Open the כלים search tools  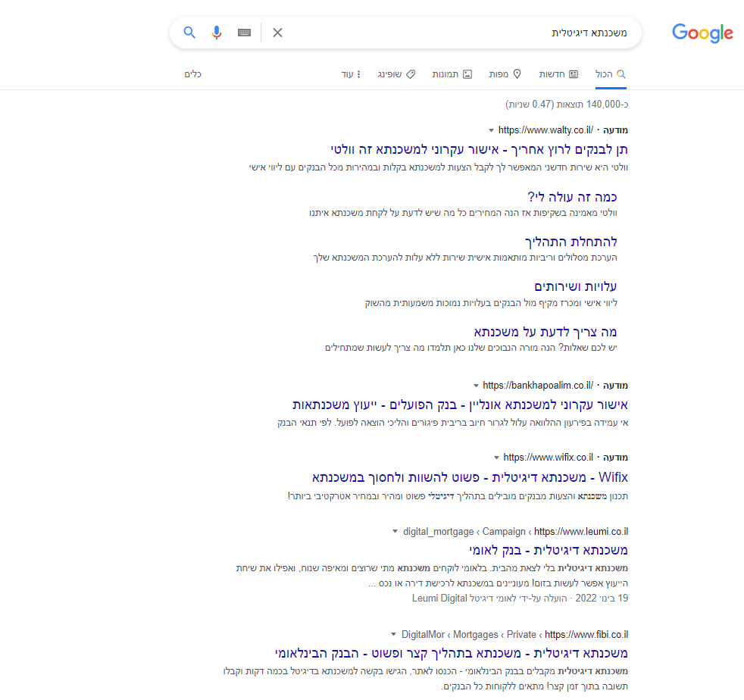click(x=192, y=74)
